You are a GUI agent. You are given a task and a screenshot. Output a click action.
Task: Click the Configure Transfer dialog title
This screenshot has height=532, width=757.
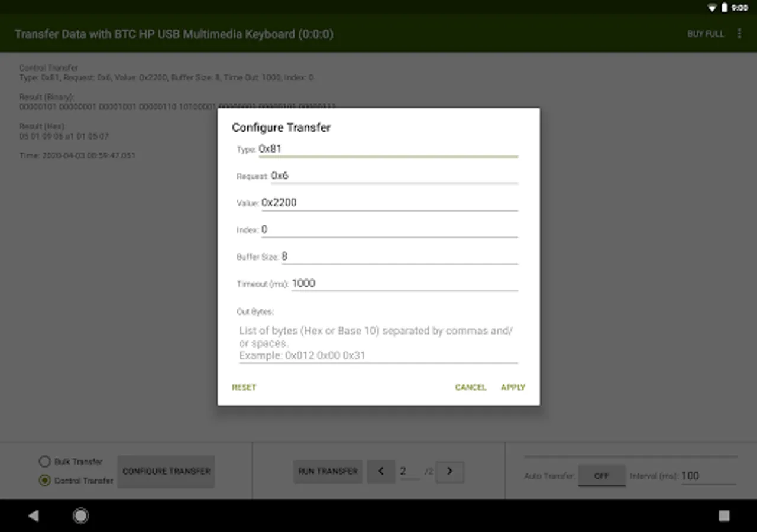coord(282,128)
